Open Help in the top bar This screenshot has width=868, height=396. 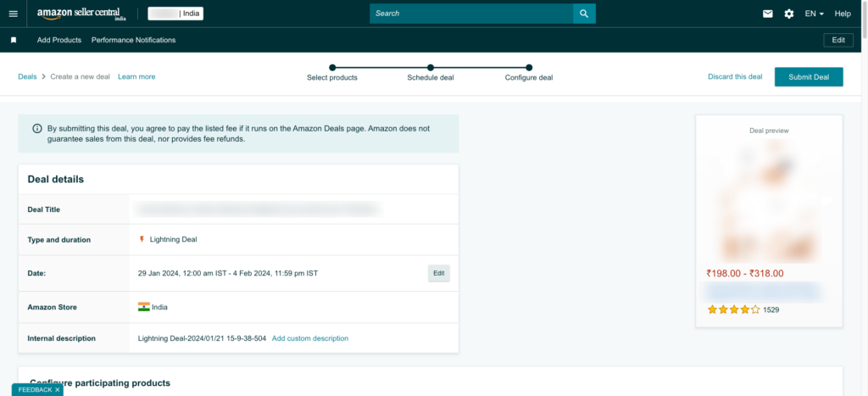843,14
